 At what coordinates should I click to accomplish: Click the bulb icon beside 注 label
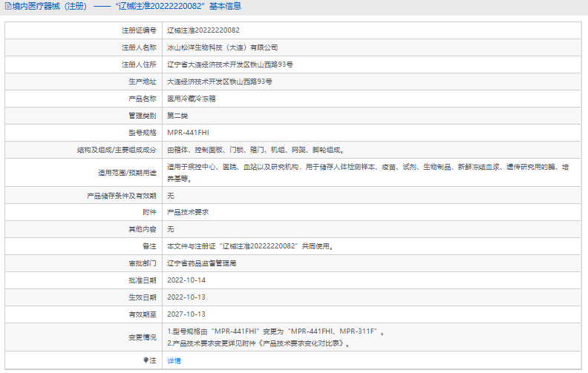146,360
